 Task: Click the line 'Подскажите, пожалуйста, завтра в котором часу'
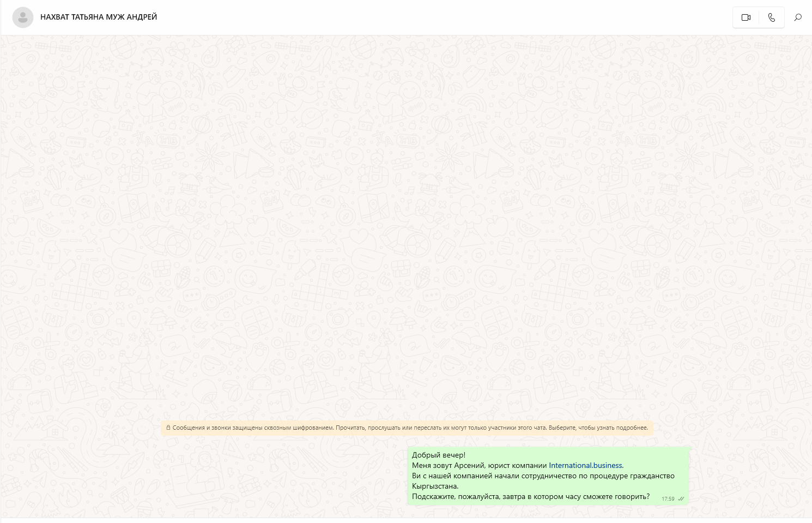[x=531, y=496]
